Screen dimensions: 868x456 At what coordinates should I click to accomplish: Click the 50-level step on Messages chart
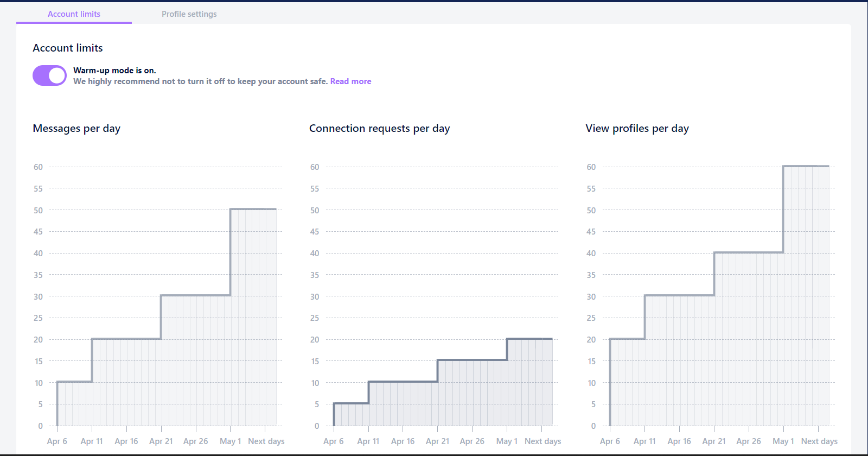click(x=253, y=209)
